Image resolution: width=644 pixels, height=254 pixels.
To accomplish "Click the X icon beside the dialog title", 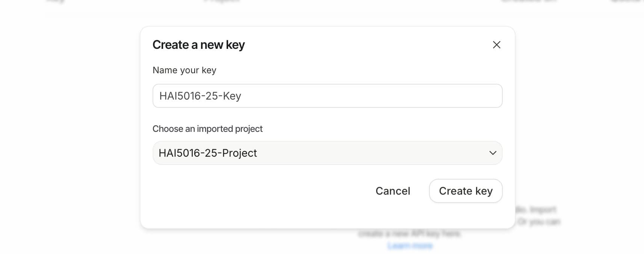I will point(496,45).
